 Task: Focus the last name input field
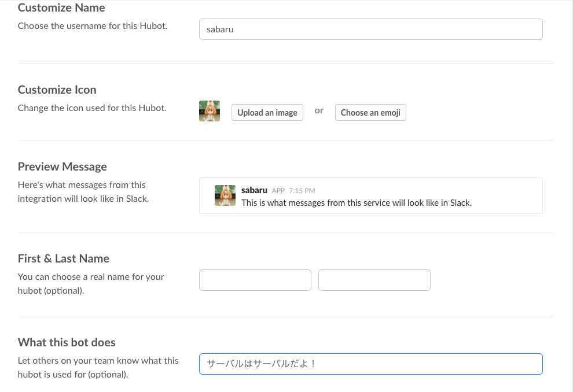coord(374,280)
